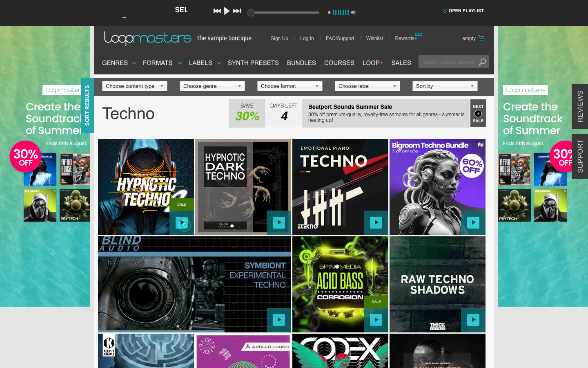Open the REVIEWS side tab
This screenshot has width=588, height=368.
click(x=580, y=106)
